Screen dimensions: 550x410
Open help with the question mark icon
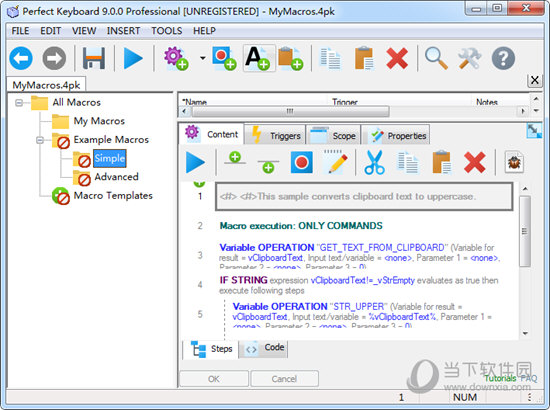pyautogui.click(x=503, y=58)
